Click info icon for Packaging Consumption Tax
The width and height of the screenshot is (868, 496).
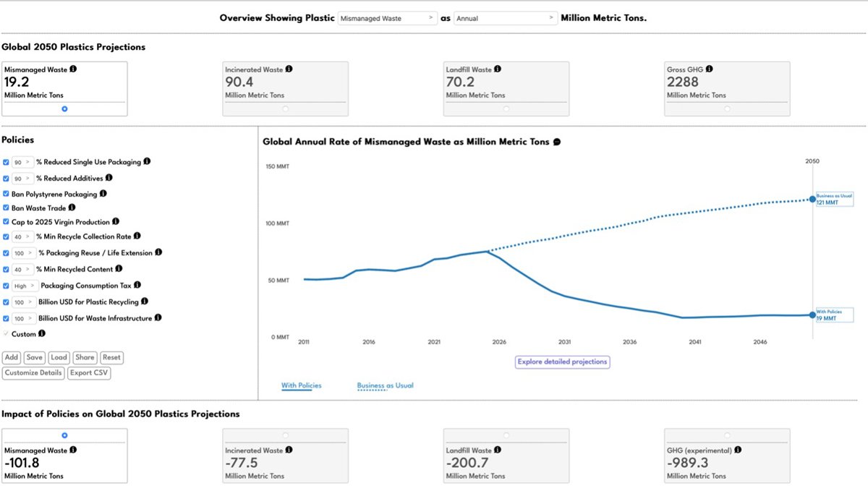137,286
